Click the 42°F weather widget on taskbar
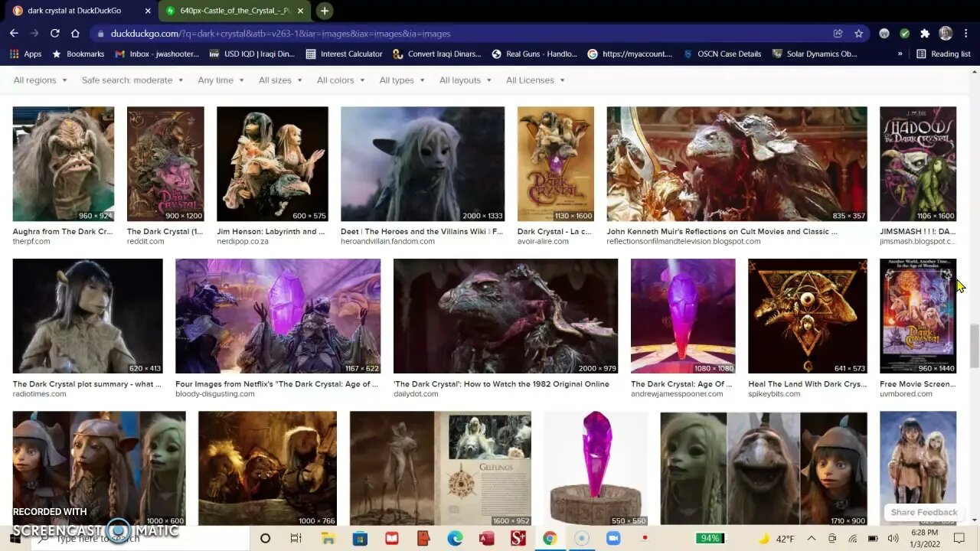The width and height of the screenshot is (980, 551). pyautogui.click(x=776, y=539)
